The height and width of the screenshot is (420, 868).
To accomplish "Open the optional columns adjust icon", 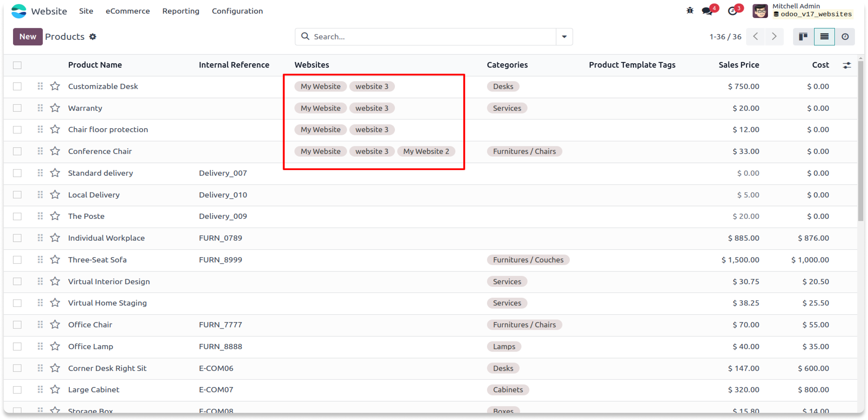I will (847, 65).
